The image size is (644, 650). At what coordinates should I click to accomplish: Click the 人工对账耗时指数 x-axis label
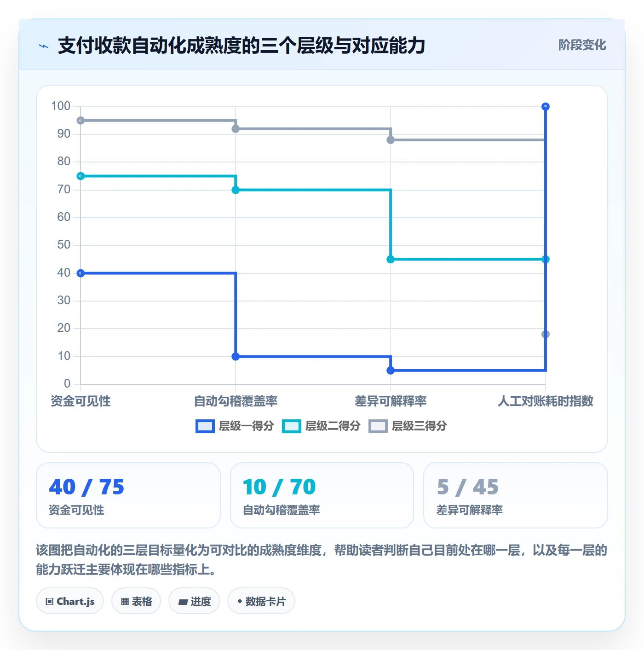(x=546, y=401)
